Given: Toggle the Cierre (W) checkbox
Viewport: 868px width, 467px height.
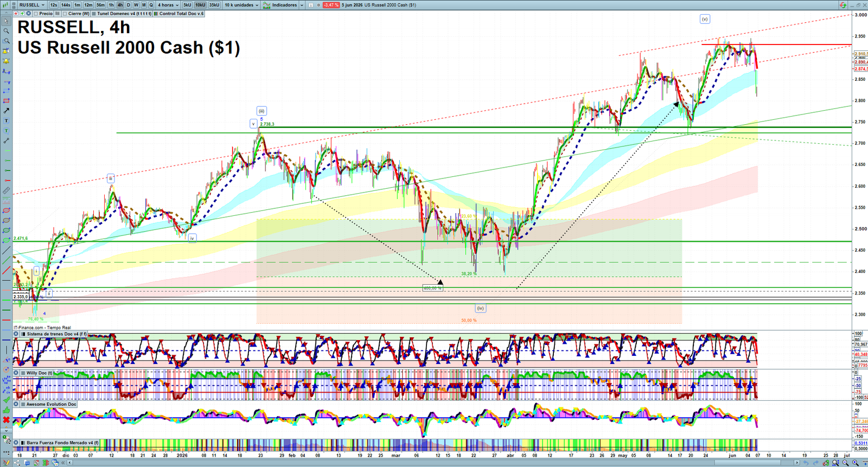Looking at the screenshot, I should click(x=65, y=14).
